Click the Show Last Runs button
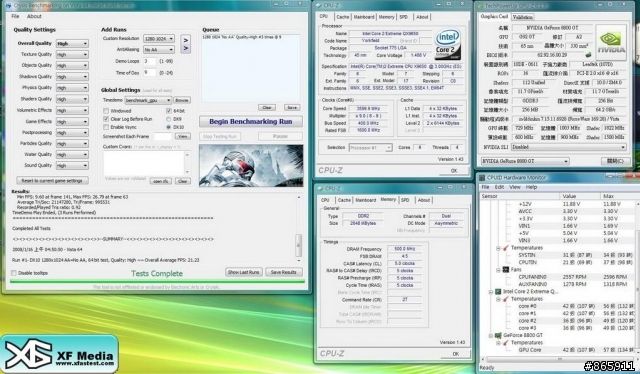The image size is (640, 374). pos(243,272)
